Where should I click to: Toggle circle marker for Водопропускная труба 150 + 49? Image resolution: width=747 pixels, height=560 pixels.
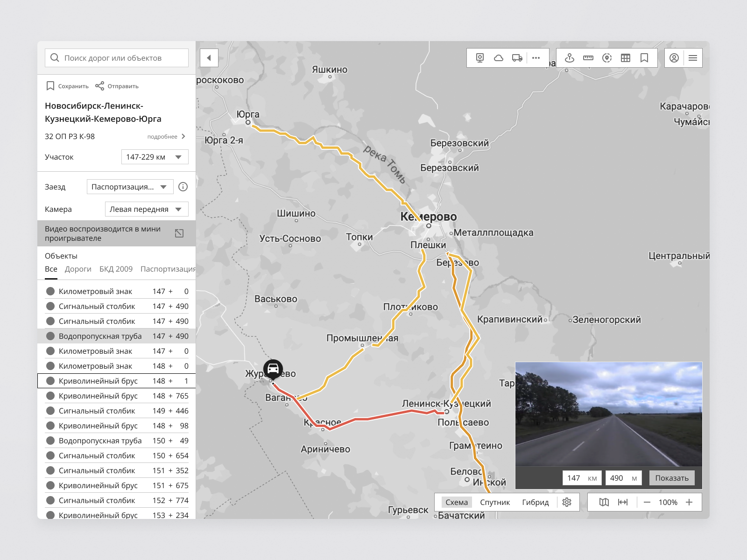click(x=50, y=441)
